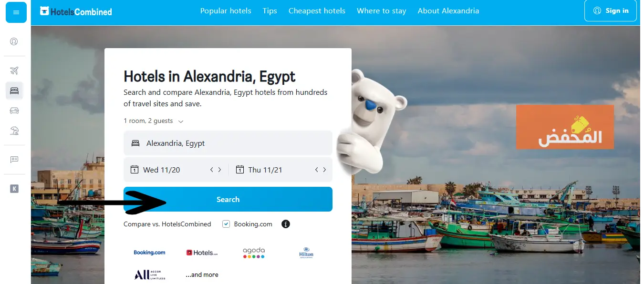This screenshot has width=644, height=284.
Task: Click the KAYAK K icon in sidebar
Action: 14,189
